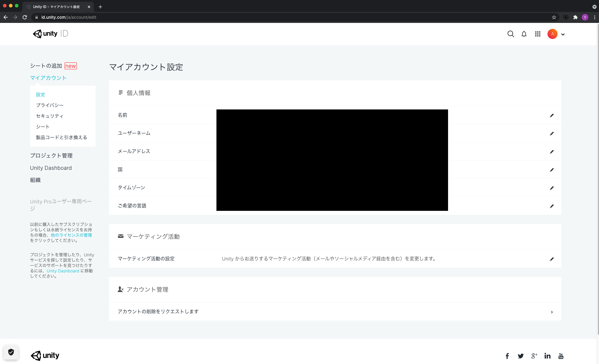Open Unity's LinkedIn icon
The height and width of the screenshot is (364, 599).
pyautogui.click(x=547, y=356)
